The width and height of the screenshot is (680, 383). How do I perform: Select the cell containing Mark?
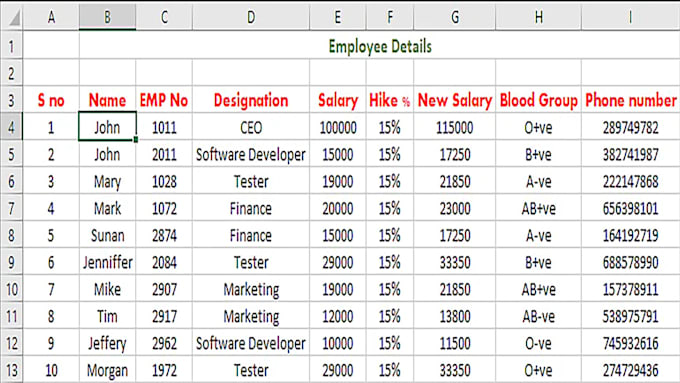pos(107,209)
